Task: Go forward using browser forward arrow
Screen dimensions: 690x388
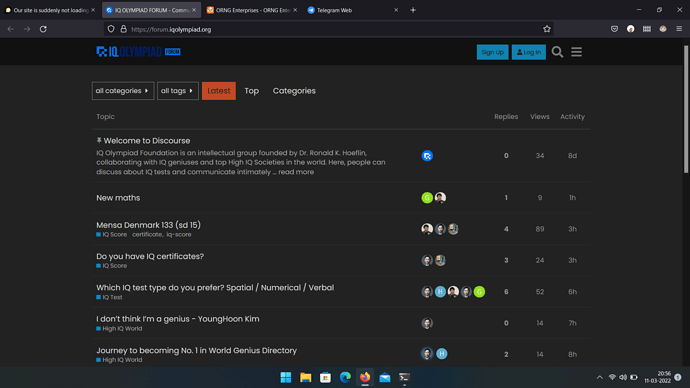Action: click(27, 29)
